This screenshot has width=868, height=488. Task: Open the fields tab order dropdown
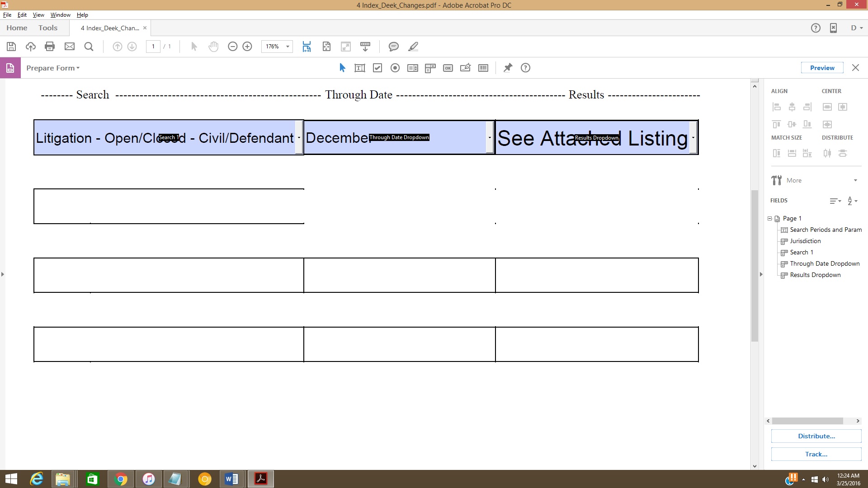point(835,201)
